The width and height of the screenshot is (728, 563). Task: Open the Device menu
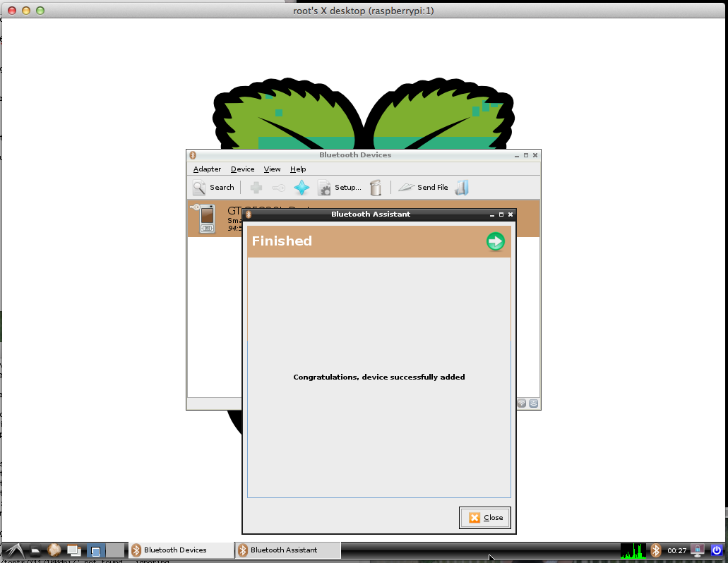(242, 169)
